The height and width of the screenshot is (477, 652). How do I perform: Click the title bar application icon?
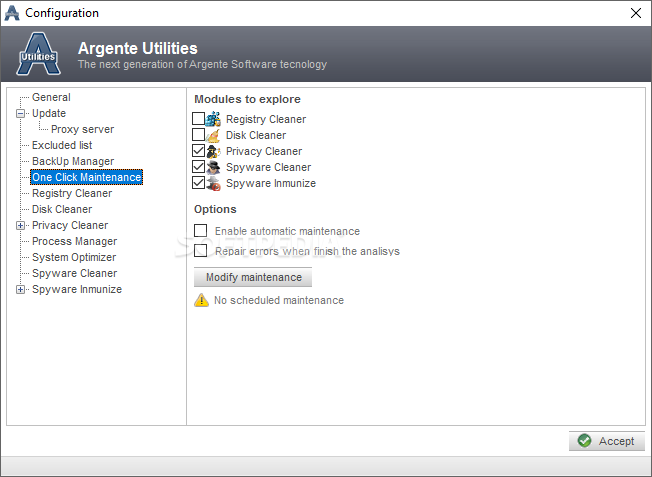12,13
